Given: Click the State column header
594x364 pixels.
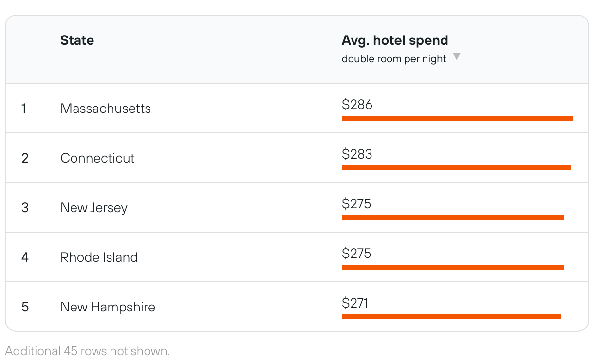Looking at the screenshot, I should coord(77,40).
